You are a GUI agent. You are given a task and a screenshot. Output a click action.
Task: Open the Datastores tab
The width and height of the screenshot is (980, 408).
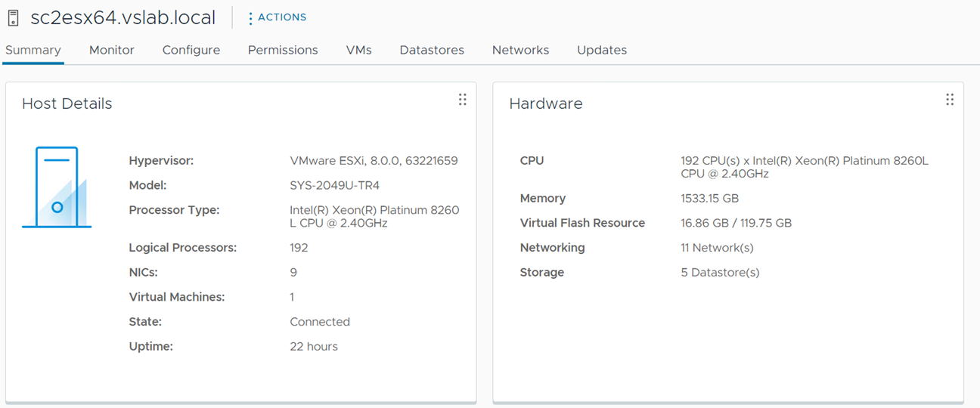(432, 50)
